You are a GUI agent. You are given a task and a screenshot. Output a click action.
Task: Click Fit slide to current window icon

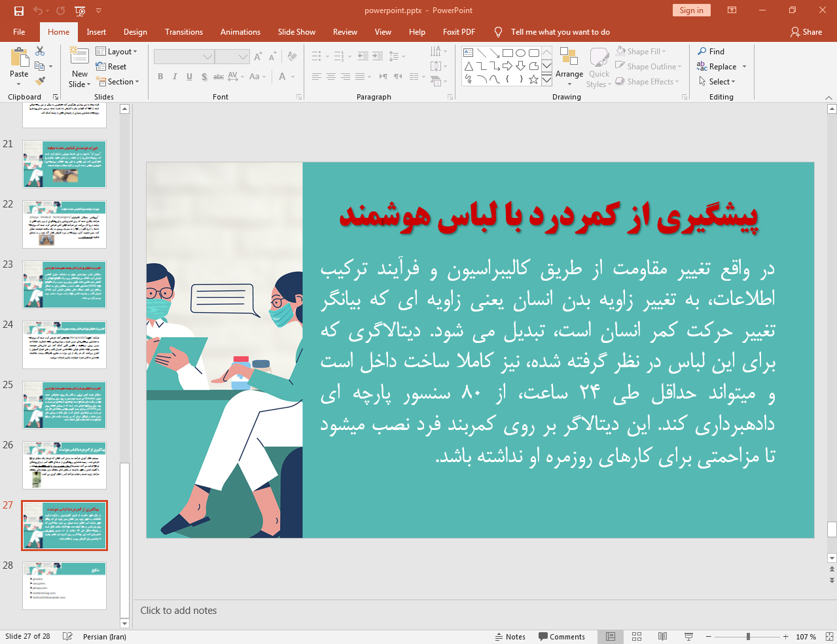coord(829,637)
